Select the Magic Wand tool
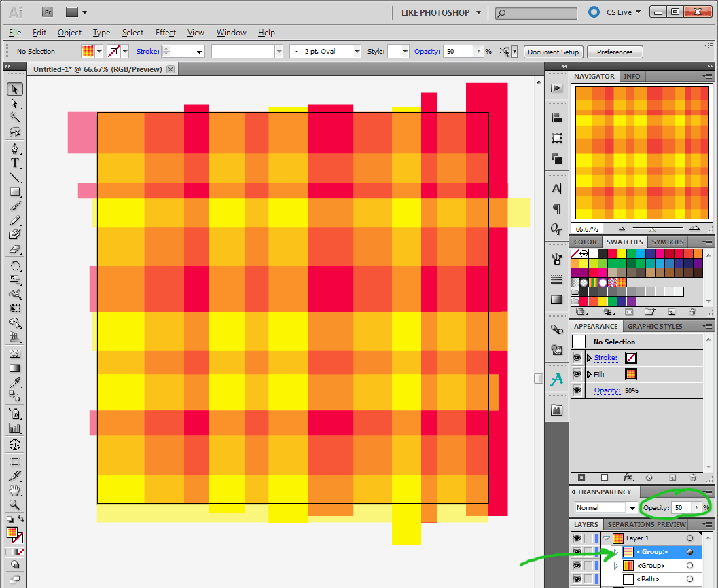 [14, 118]
